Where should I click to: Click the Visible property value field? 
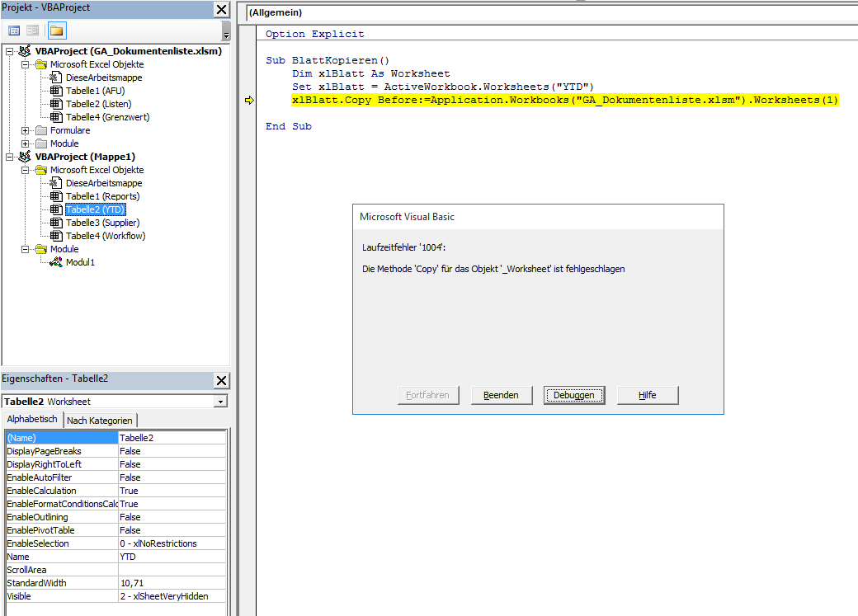pos(172,596)
